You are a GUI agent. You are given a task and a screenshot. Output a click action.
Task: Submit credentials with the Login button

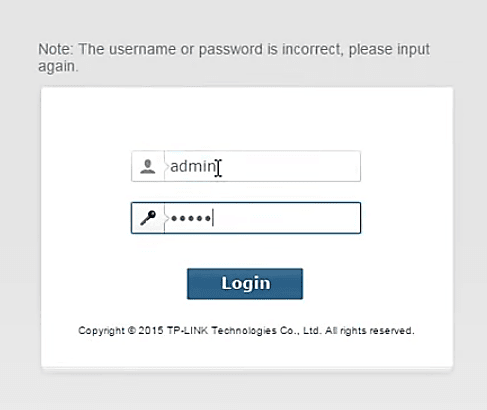click(x=245, y=284)
